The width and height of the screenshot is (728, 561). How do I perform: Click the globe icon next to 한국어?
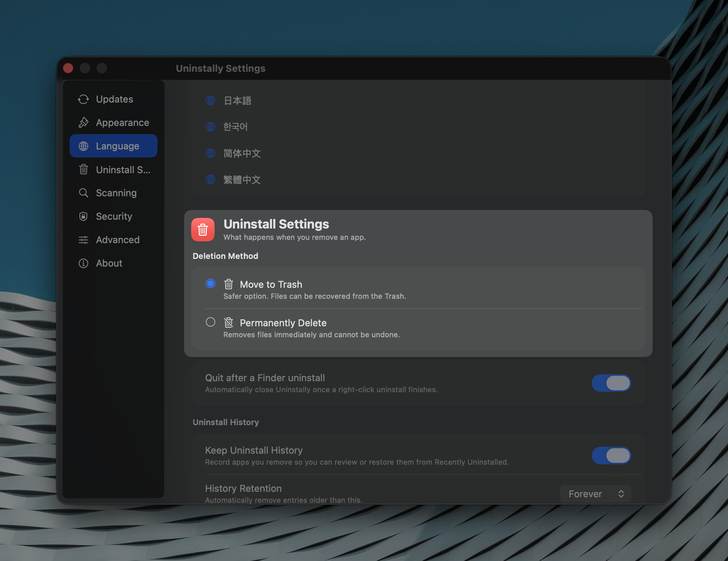click(x=211, y=127)
